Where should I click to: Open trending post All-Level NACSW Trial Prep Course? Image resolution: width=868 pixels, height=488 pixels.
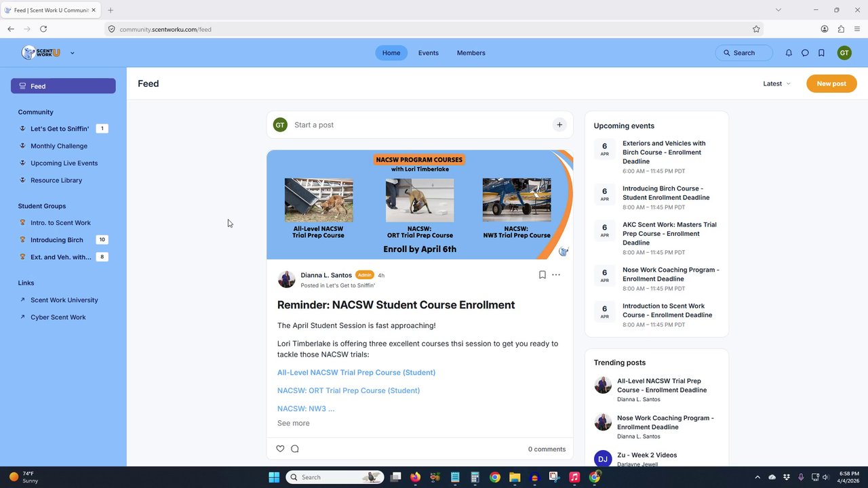(x=662, y=386)
